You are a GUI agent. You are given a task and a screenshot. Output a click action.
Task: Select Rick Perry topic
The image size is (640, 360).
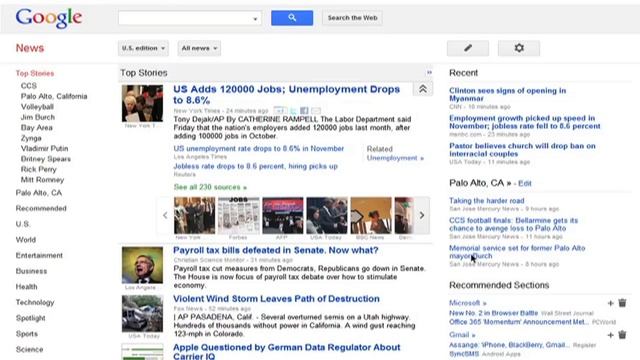[x=38, y=169]
